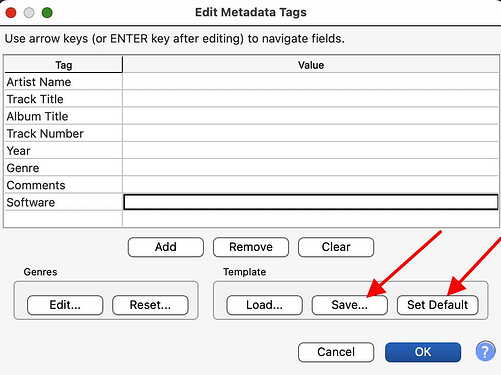
Task: Select the Year tag cell
Action: tap(63, 151)
